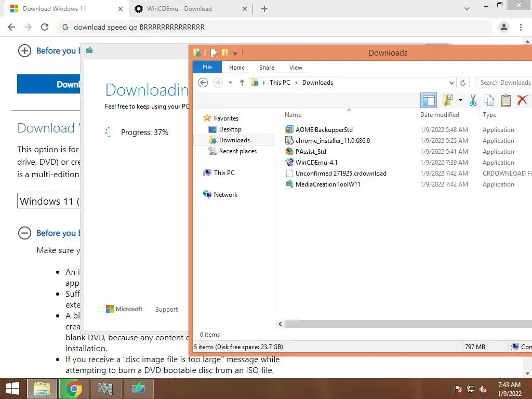Screen dimensions: 532x399
Task: Click the muted speaker tray icon
Action: 483,389
